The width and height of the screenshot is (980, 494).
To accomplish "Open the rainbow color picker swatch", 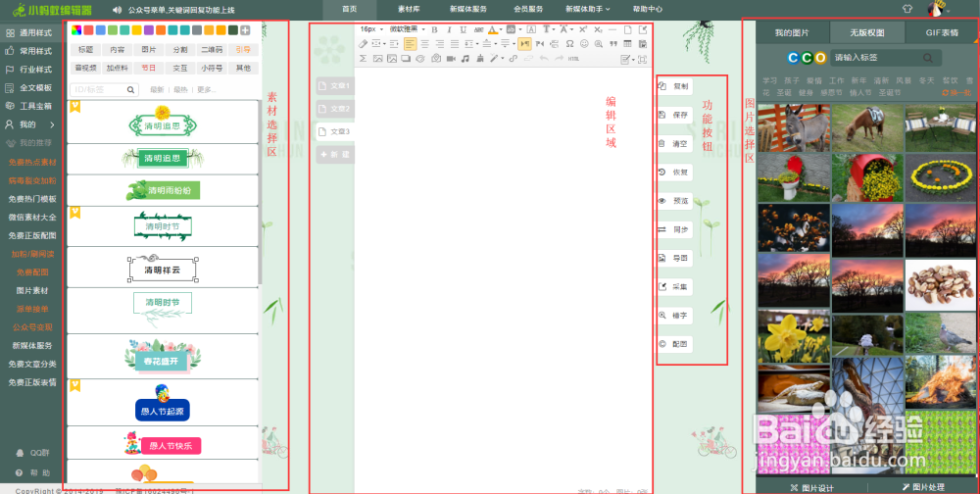I will [76, 30].
